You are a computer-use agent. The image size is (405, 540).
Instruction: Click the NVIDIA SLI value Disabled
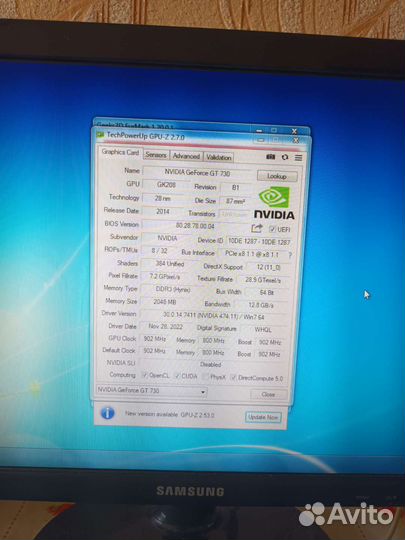(x=211, y=364)
